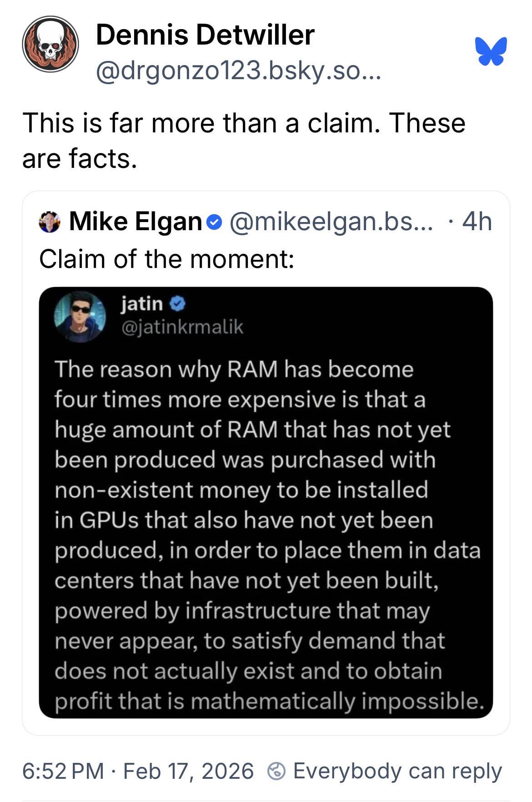Click the verified checkmark beside jatin
532x802 pixels.
(177, 303)
